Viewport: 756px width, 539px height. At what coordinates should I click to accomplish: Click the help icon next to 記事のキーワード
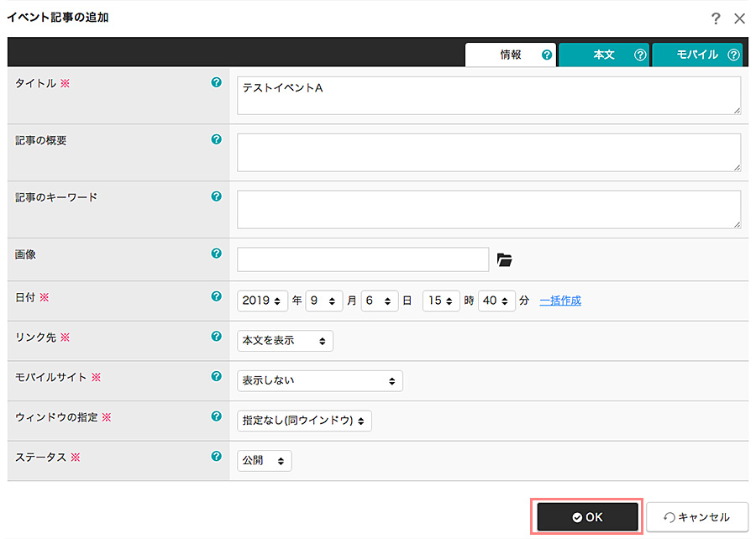217,196
